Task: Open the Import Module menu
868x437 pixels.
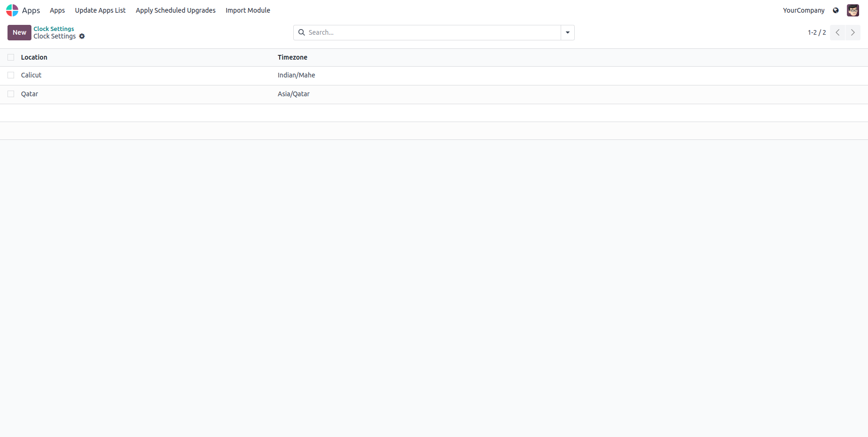Action: tap(248, 10)
